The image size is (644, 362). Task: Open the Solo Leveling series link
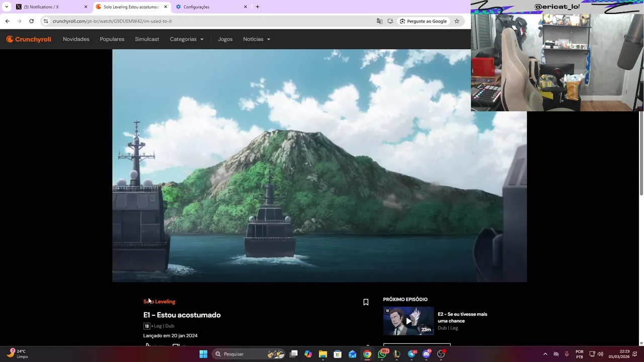pyautogui.click(x=159, y=302)
